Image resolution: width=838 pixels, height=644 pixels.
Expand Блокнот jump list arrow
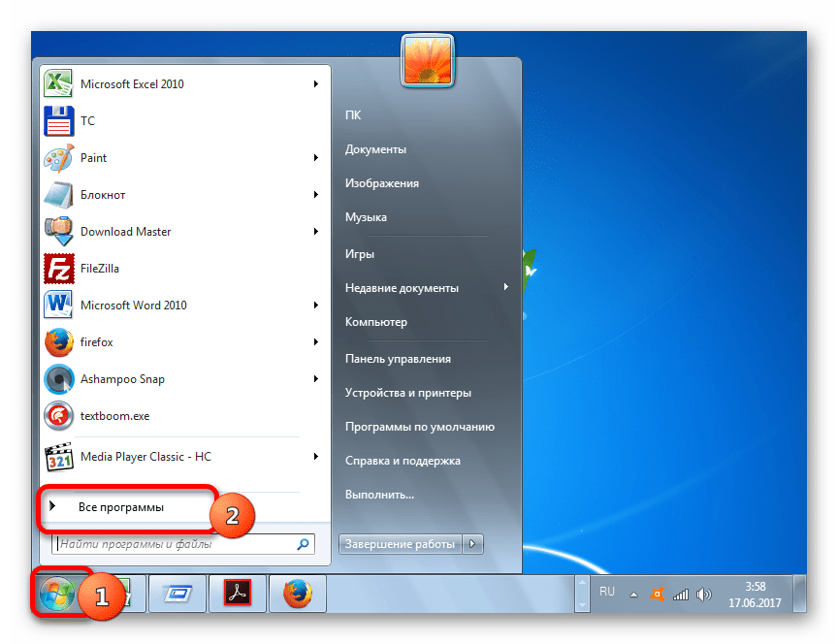[x=316, y=195]
